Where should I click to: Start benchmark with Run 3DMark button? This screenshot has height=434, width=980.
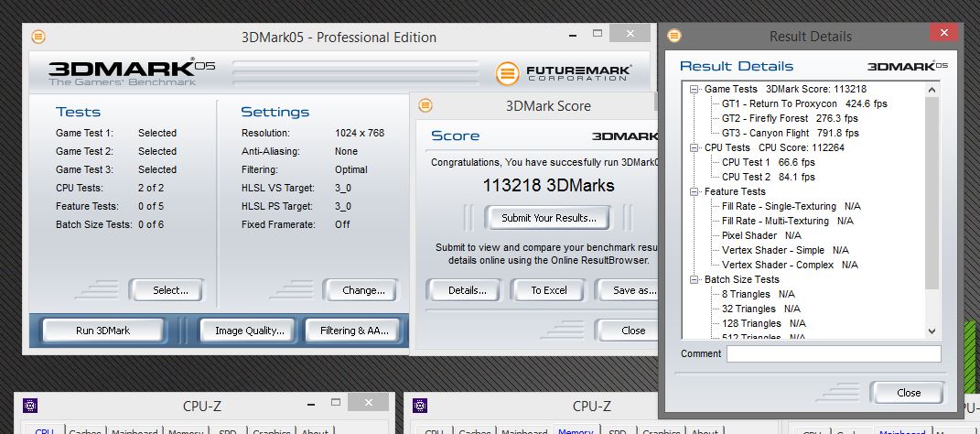pos(103,331)
